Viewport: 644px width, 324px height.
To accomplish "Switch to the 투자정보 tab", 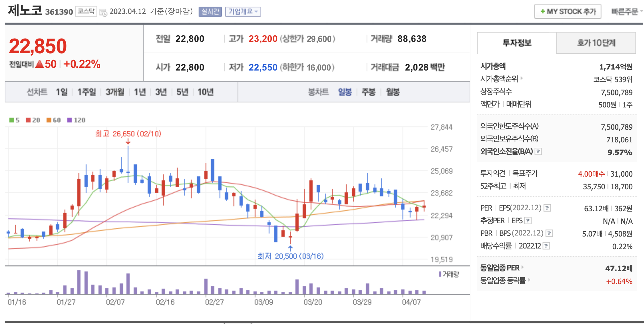I will (x=517, y=43).
